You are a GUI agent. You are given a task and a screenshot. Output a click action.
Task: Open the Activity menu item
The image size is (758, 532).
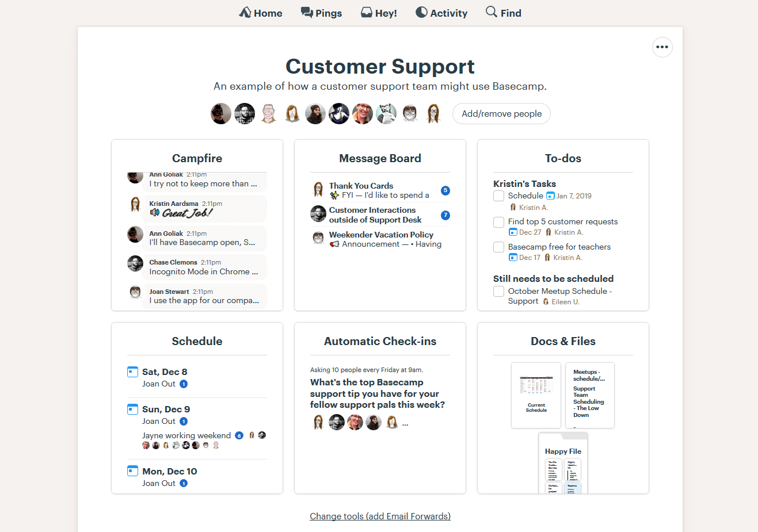pos(441,13)
